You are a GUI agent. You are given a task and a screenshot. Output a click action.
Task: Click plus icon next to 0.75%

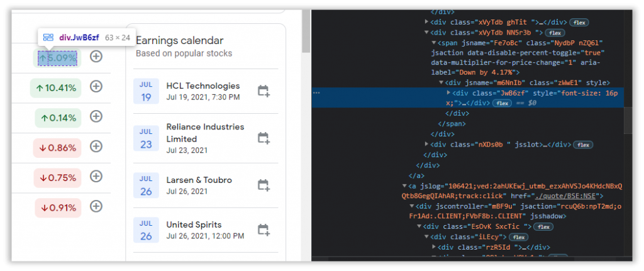point(96,176)
